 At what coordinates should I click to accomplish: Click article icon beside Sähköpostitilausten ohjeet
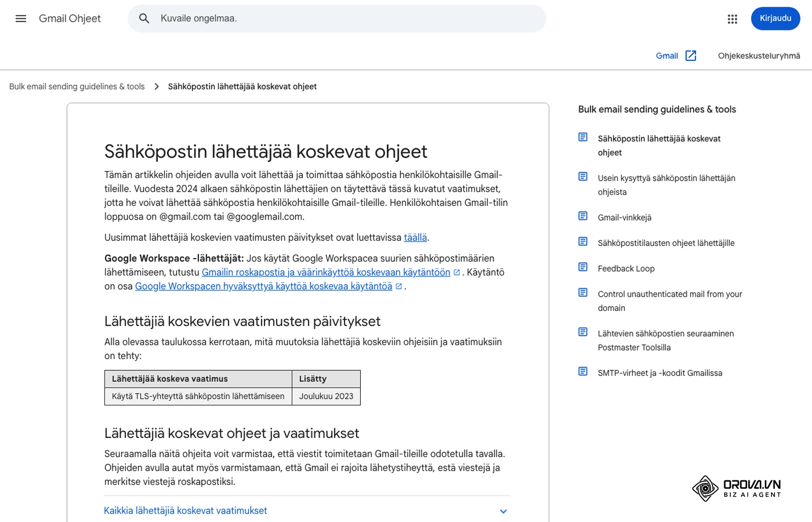pos(583,241)
